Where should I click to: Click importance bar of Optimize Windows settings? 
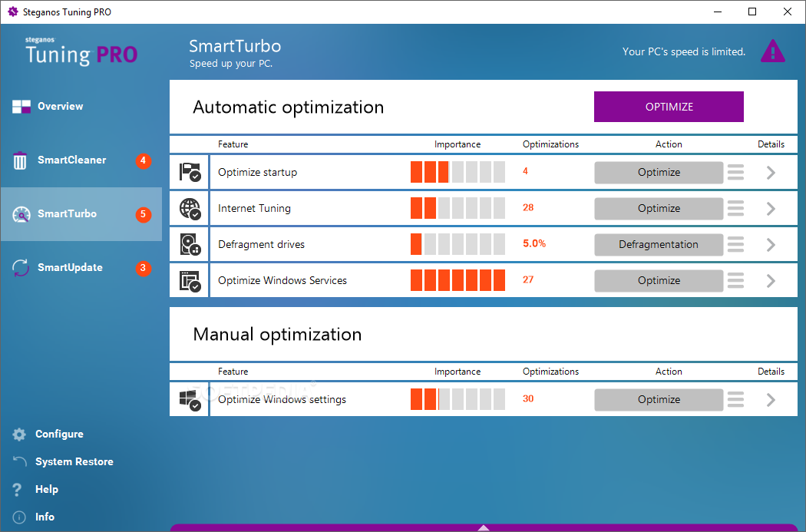[458, 399]
